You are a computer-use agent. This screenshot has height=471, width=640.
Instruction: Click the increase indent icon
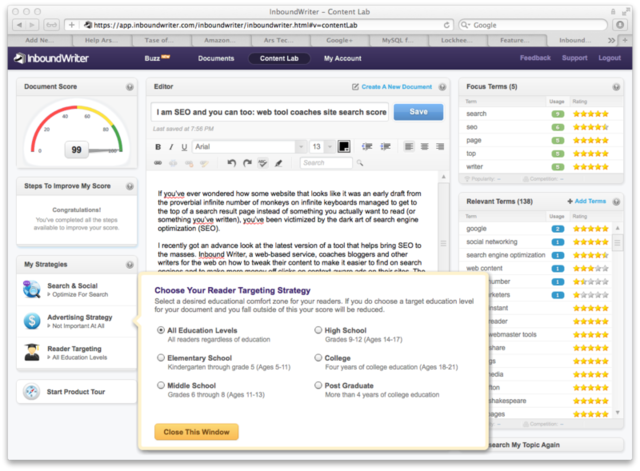[x=385, y=147]
